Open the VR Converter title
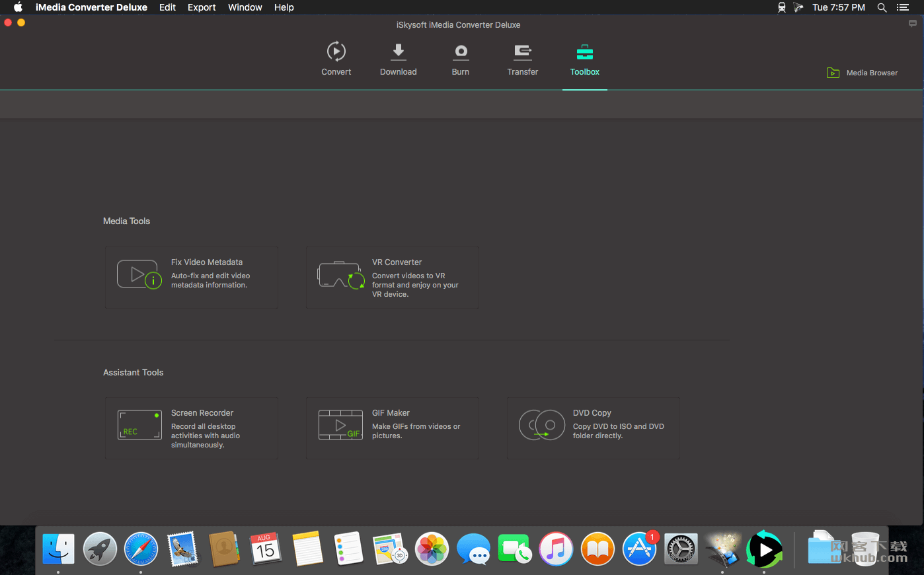 [x=397, y=262]
